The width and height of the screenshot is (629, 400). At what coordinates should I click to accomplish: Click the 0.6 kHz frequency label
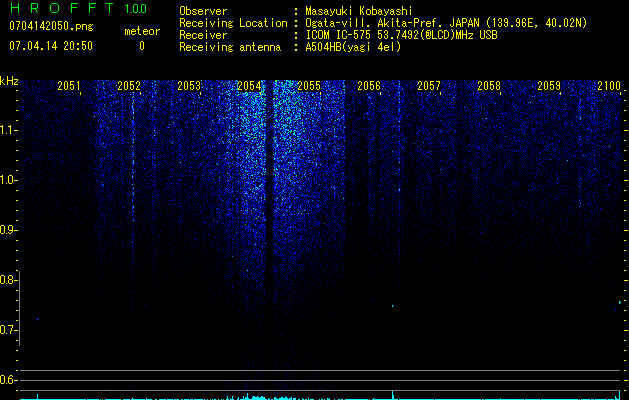click(8, 380)
